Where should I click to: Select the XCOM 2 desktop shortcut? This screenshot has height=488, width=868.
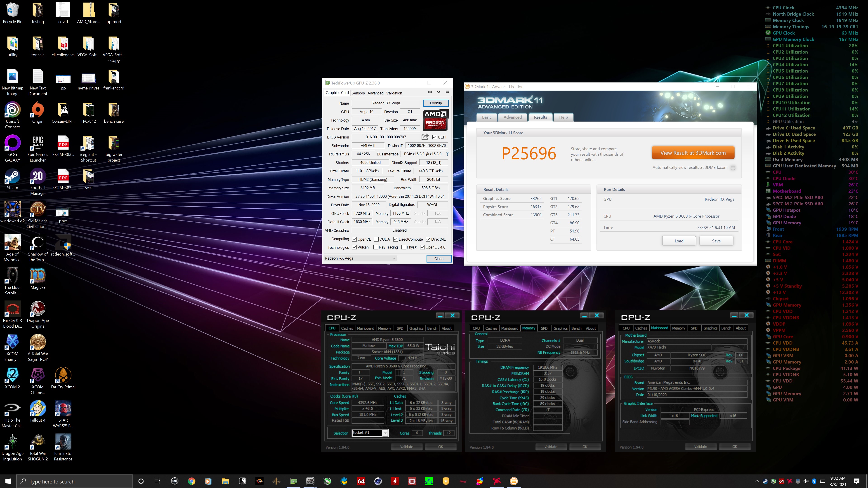(x=12, y=378)
